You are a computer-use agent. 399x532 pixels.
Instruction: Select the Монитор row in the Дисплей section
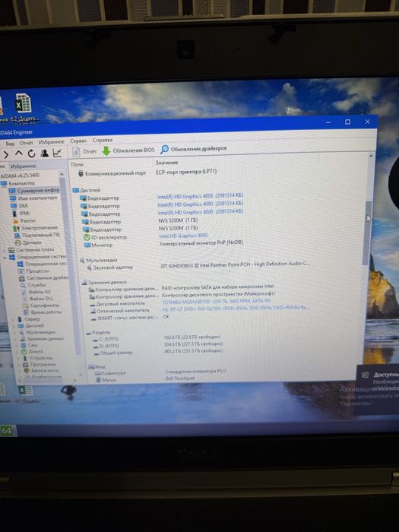[98, 245]
